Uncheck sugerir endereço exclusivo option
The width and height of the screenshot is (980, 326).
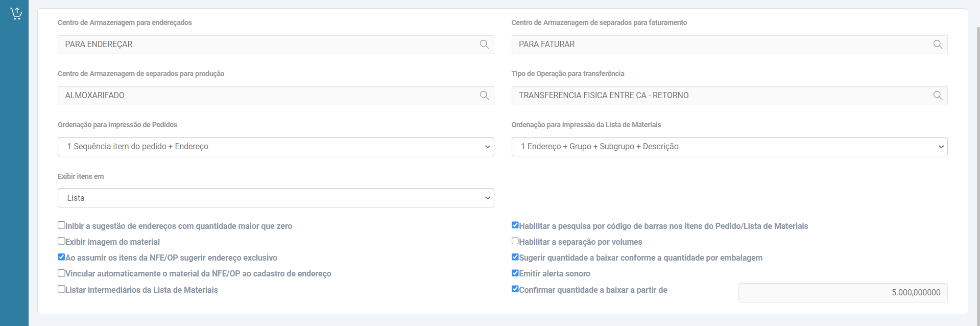pyautogui.click(x=62, y=257)
